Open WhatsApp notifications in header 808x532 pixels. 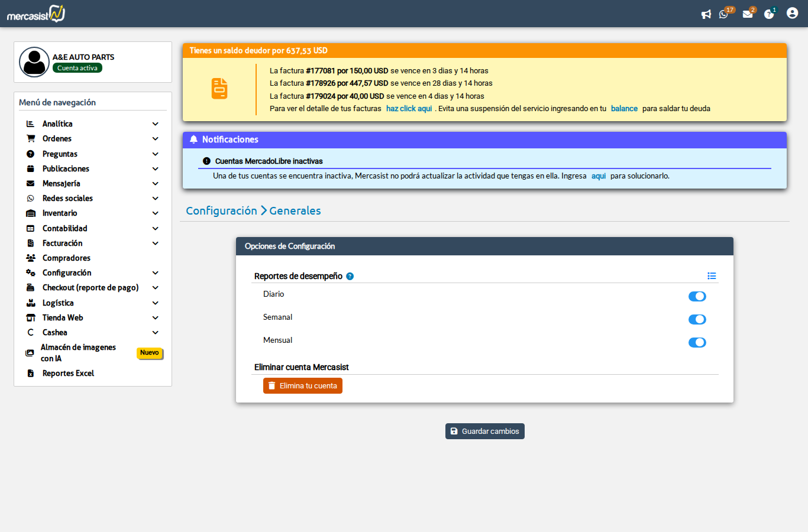pos(723,14)
